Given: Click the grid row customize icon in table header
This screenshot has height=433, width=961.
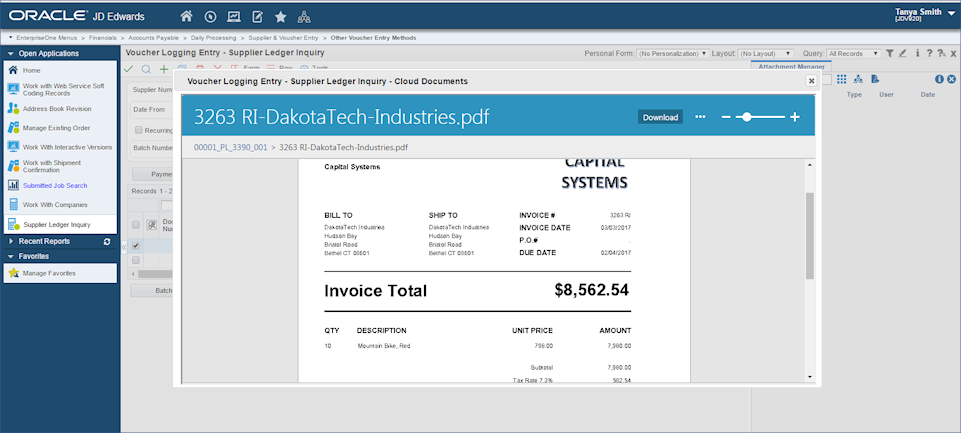Looking at the screenshot, I should [x=153, y=225].
